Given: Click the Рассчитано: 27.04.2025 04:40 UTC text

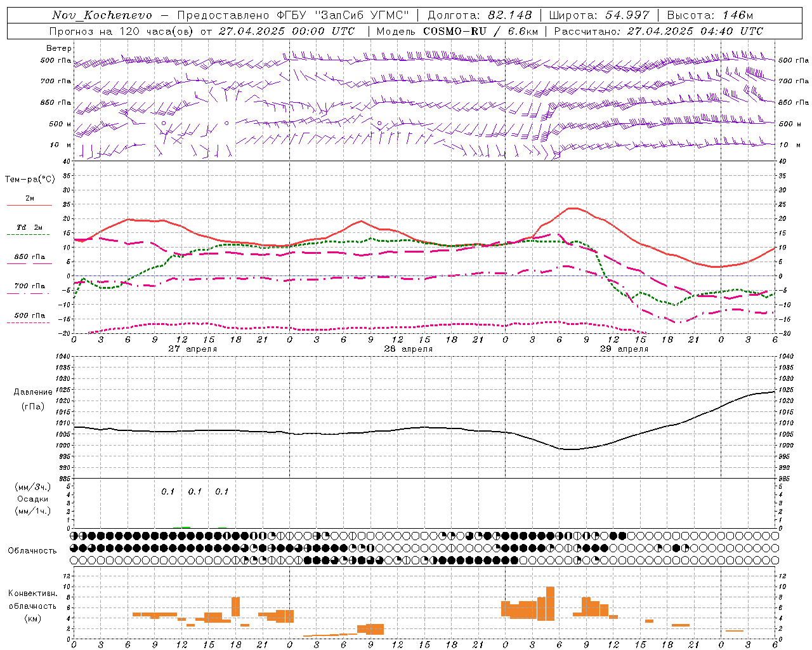Looking at the screenshot, I should coord(658,31).
